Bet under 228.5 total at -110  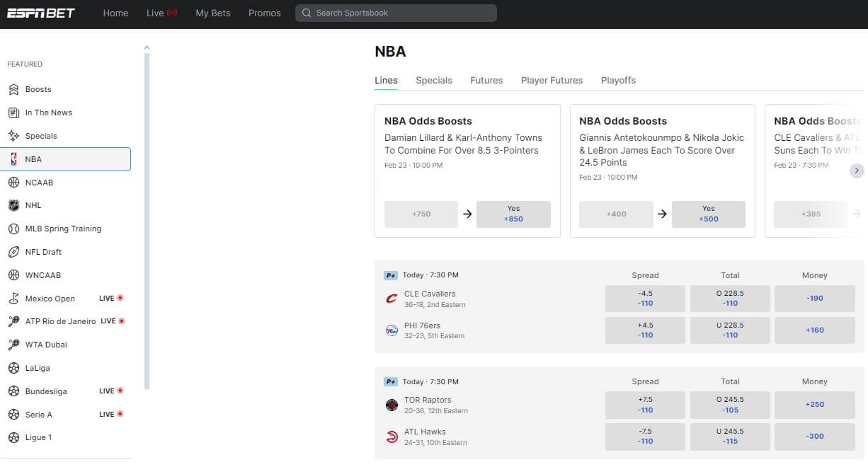point(730,330)
